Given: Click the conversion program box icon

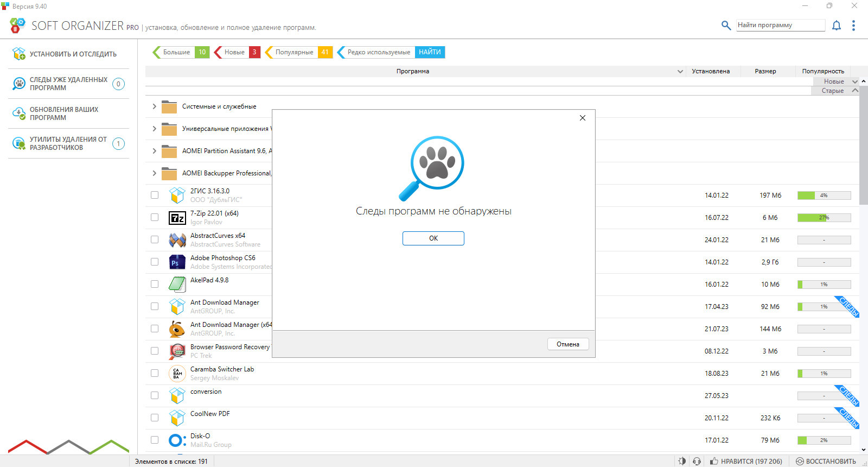Looking at the screenshot, I should pyautogui.click(x=177, y=396).
